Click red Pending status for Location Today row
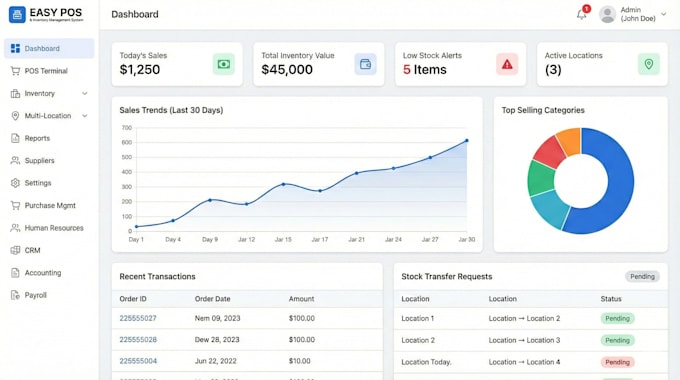680x380 pixels. (617, 362)
